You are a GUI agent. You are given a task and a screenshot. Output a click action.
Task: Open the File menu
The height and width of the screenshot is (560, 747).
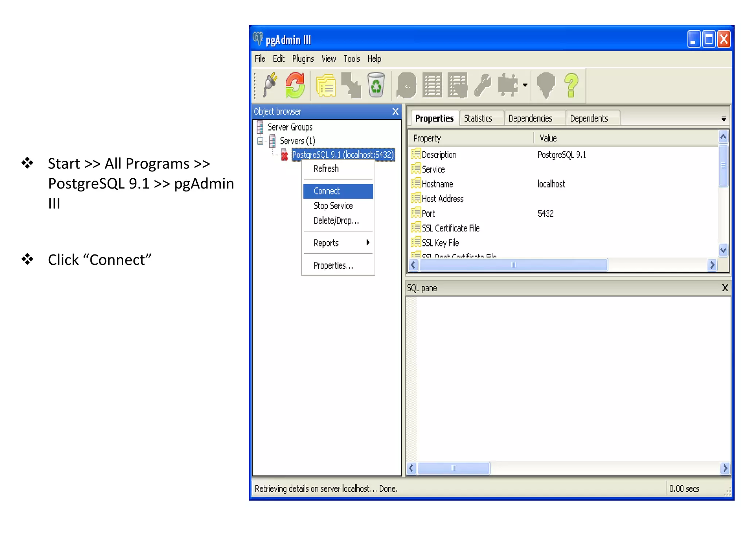(260, 59)
